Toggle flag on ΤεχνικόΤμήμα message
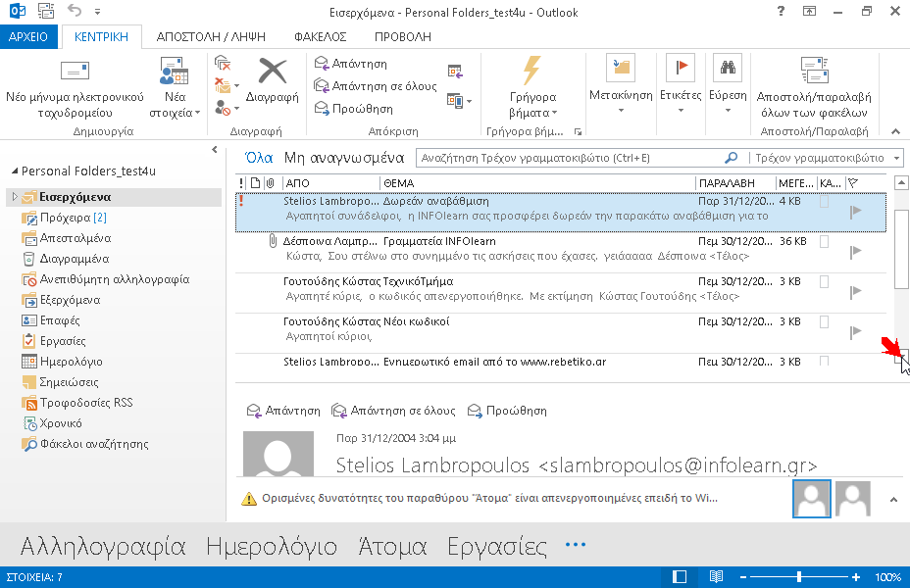This screenshot has width=910, height=588. click(x=855, y=292)
